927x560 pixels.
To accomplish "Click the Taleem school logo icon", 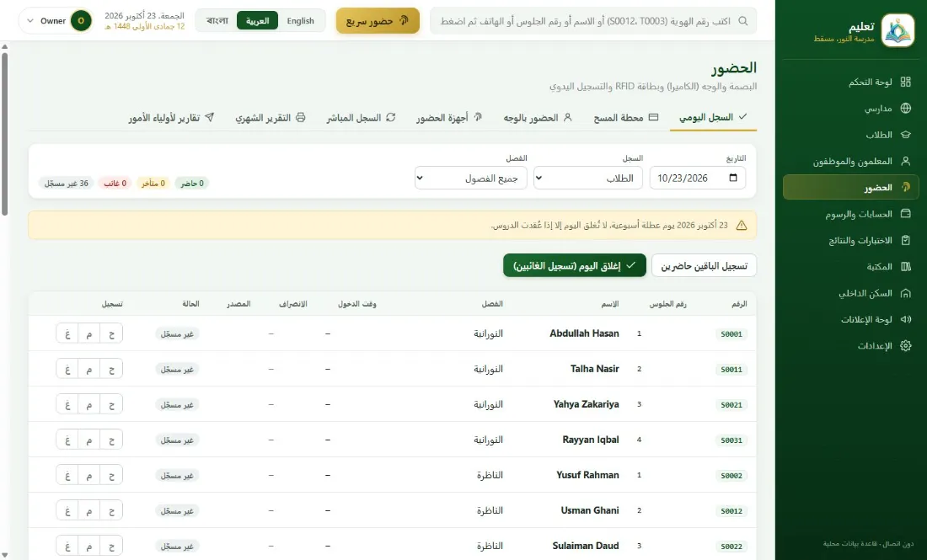I will tap(898, 30).
